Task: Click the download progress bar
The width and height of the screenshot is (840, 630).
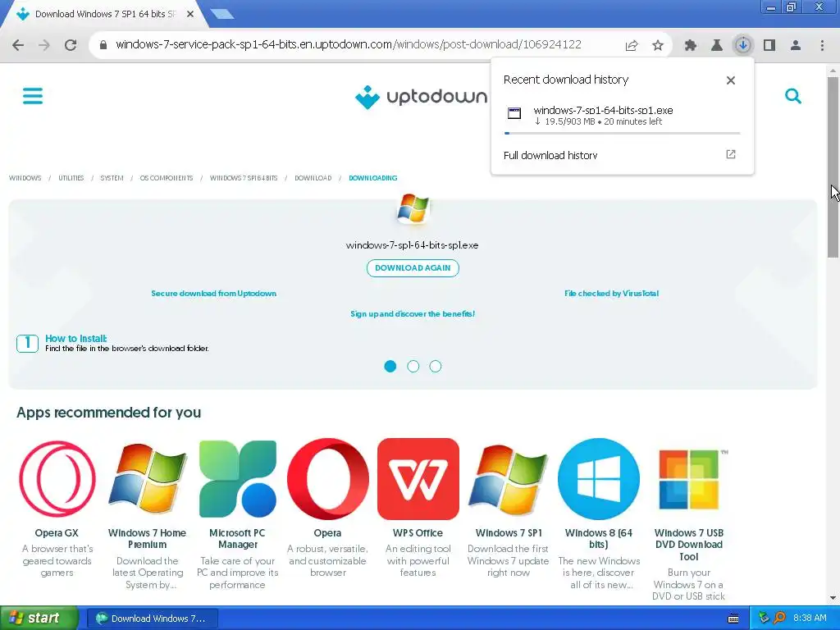Action: [x=623, y=133]
